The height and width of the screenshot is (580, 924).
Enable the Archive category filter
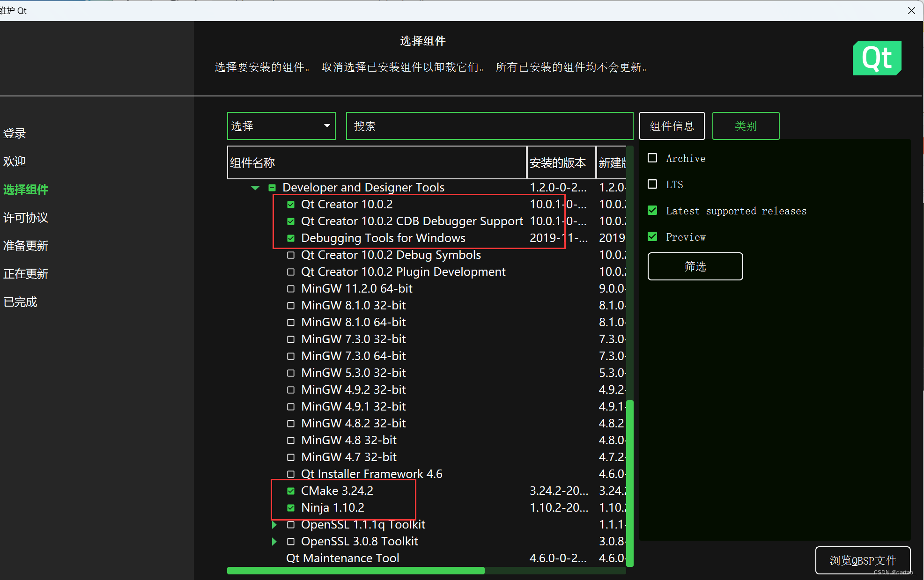point(652,158)
